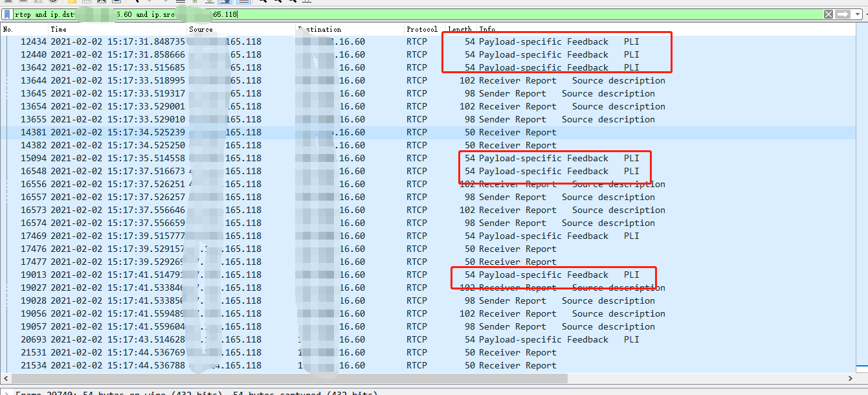Click the Go Forward arrow toolbar icon

coord(163,3)
